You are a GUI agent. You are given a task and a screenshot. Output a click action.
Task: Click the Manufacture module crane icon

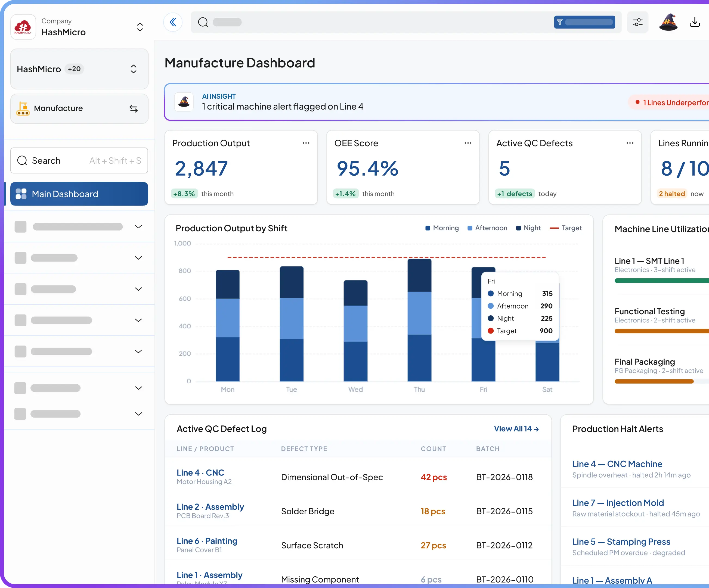(23, 108)
